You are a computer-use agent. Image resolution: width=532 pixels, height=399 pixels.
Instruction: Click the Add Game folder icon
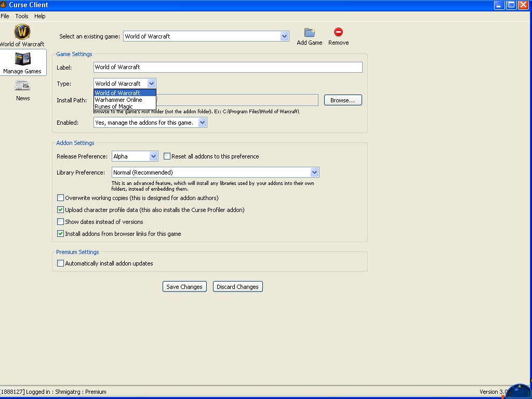tap(309, 33)
